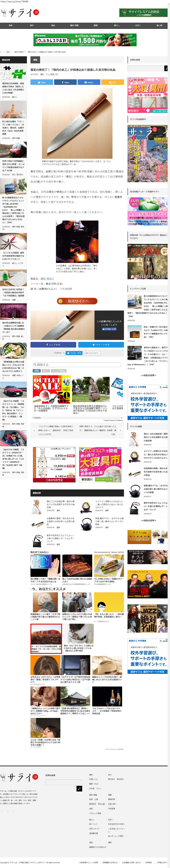Viewport: 170px width, 868px height.
Task: Open the Uluru Australia recommended article
Action: (46, 639)
